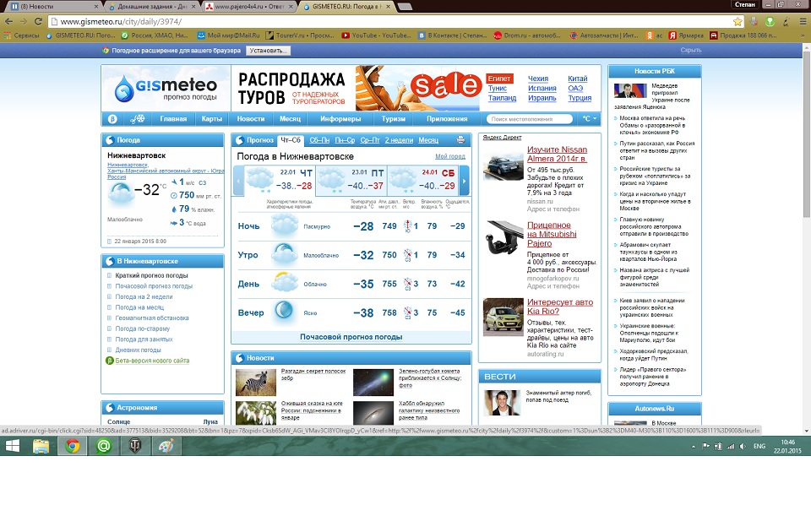Click the weather type icon beside beta
This screenshot has height=532, width=811.
(137, 119)
